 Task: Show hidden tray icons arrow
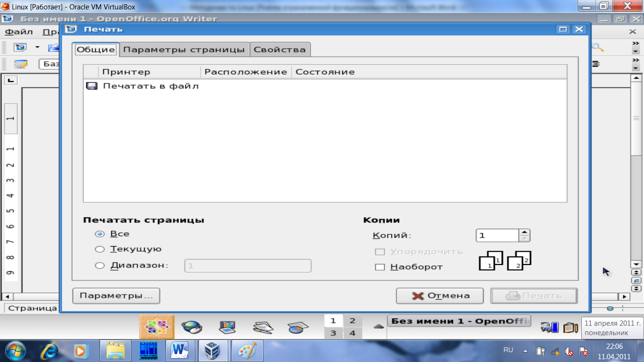click(x=525, y=351)
